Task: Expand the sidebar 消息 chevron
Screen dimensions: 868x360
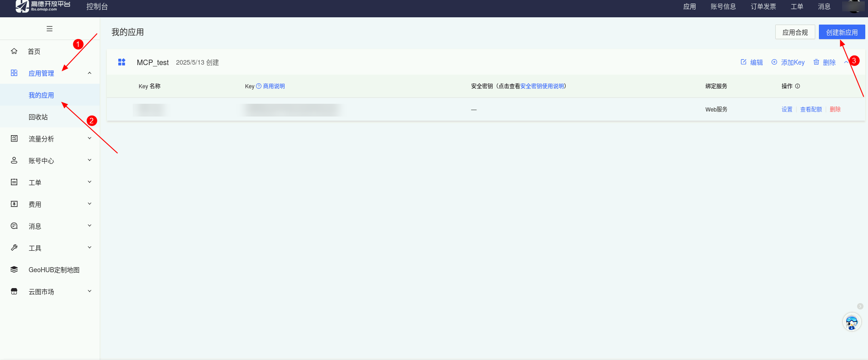Action: pos(90,226)
